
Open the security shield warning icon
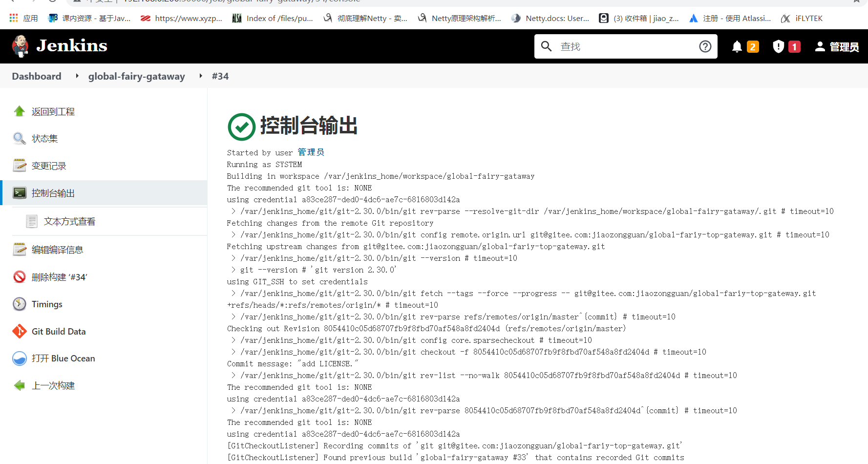coord(778,46)
